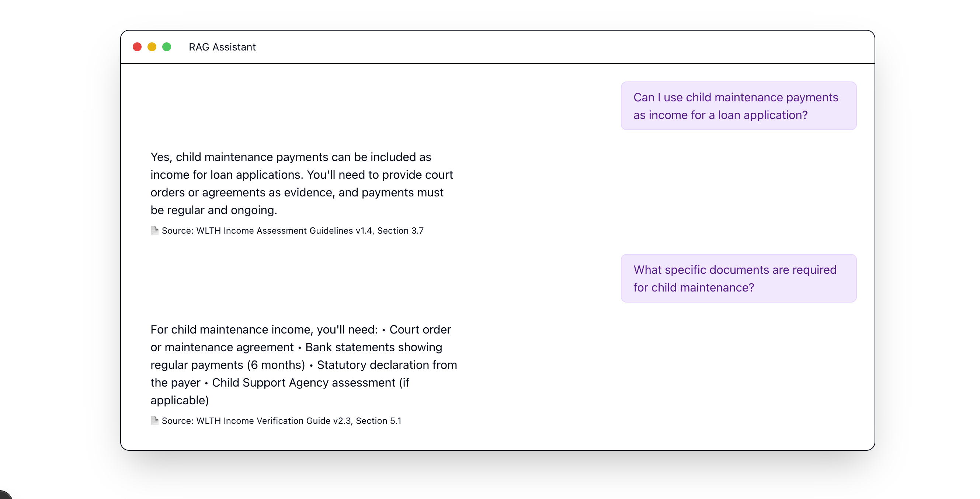Image resolution: width=980 pixels, height=499 pixels.
Task: Click the 'v1.4' version in first source
Action: click(364, 230)
